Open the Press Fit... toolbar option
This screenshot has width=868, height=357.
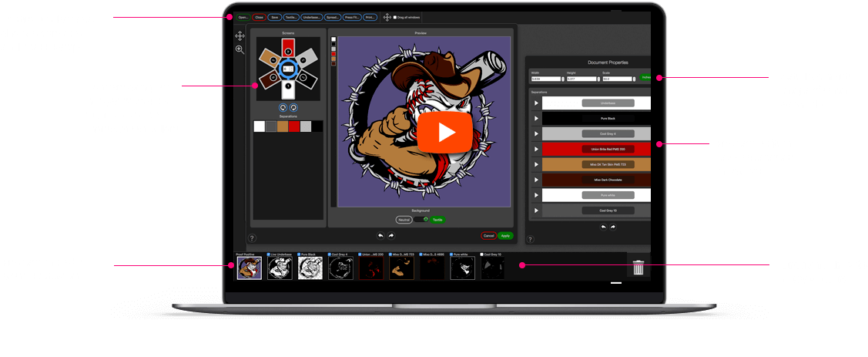351,17
